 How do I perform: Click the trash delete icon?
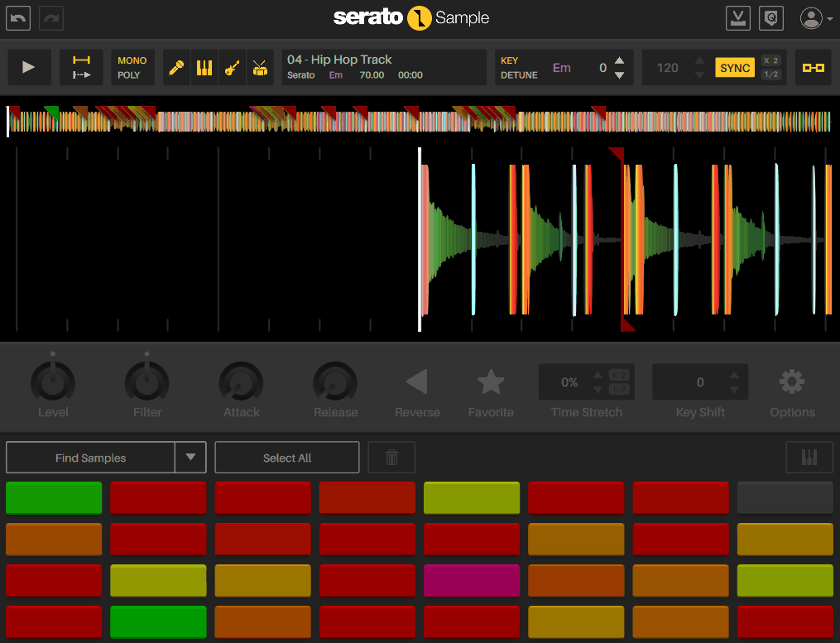click(x=391, y=458)
